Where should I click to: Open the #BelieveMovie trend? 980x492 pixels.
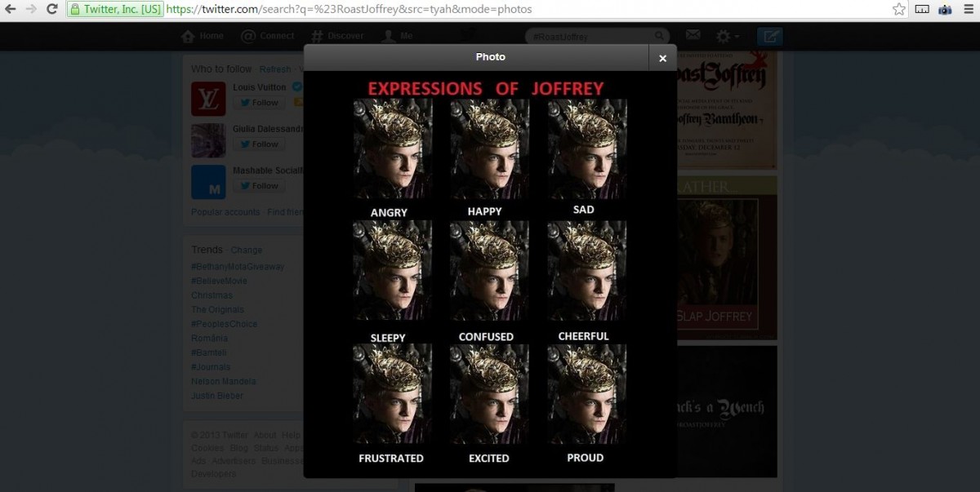coord(219,281)
